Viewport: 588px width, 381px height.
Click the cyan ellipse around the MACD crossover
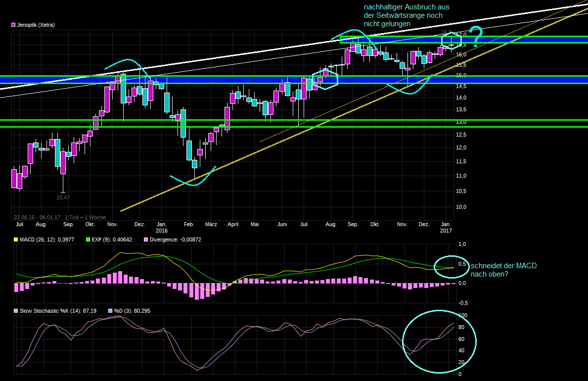(451, 267)
